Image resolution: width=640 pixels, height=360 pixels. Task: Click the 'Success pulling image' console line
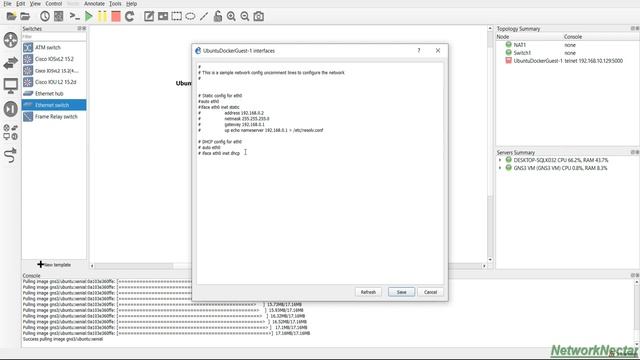point(63,339)
